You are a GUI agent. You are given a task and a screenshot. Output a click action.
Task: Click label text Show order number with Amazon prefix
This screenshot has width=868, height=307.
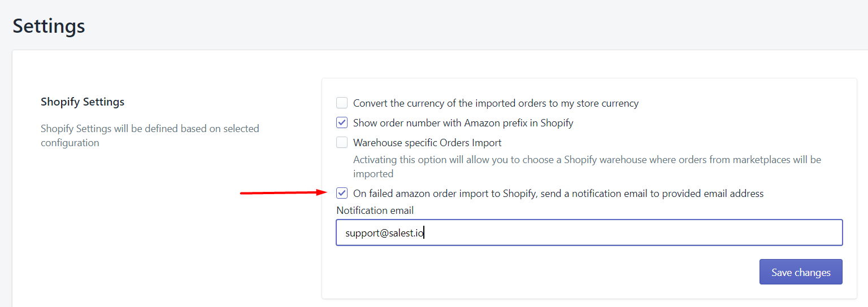[x=463, y=123]
